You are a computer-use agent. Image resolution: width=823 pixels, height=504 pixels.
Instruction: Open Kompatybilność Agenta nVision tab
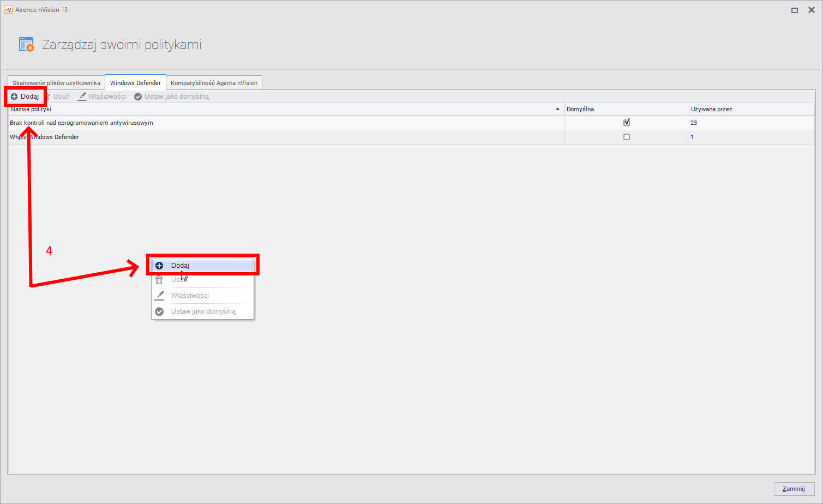click(x=214, y=83)
